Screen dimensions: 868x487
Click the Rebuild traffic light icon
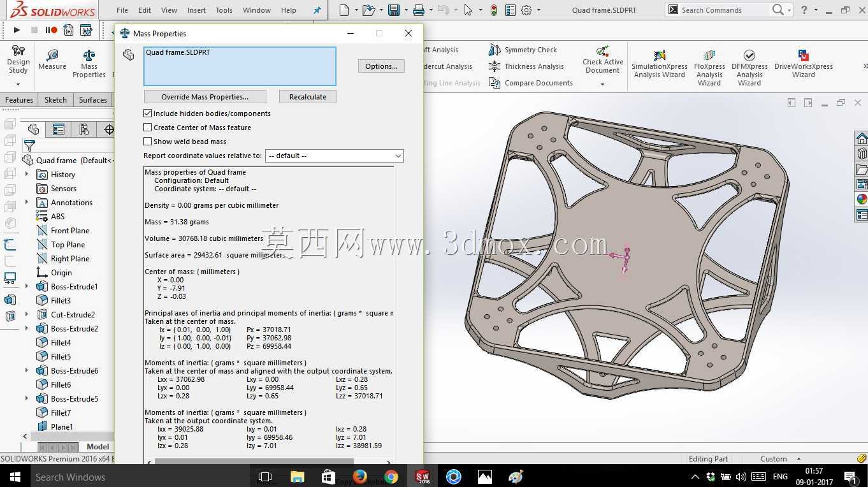[x=494, y=10]
